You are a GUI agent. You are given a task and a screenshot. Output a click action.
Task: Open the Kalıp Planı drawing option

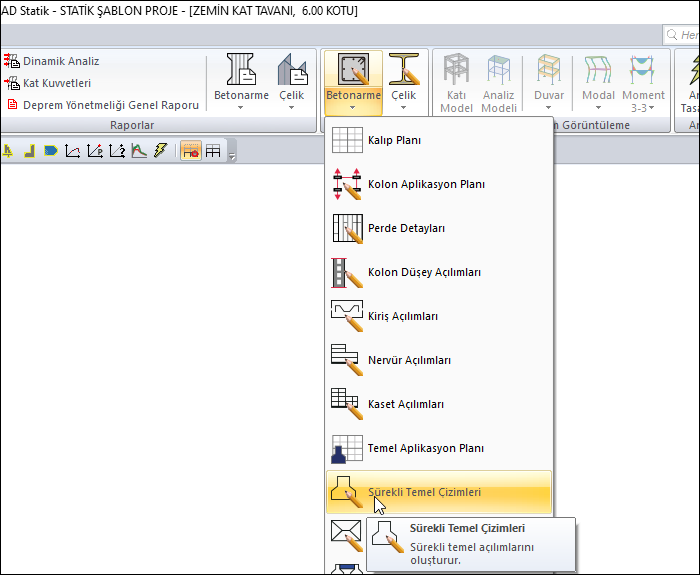[394, 140]
